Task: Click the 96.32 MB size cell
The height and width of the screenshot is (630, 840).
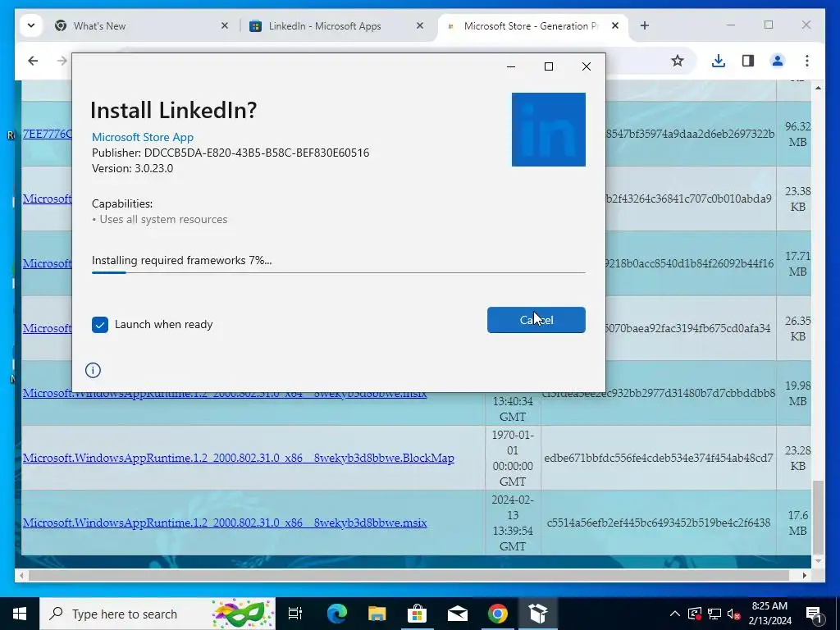Action: point(797,134)
